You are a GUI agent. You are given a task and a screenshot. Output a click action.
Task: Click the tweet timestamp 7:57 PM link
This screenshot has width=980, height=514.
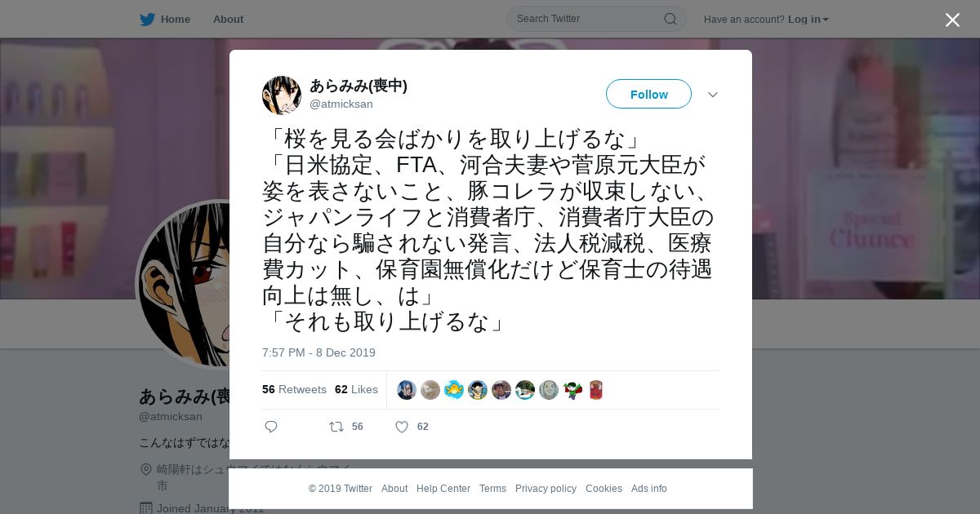tap(318, 352)
